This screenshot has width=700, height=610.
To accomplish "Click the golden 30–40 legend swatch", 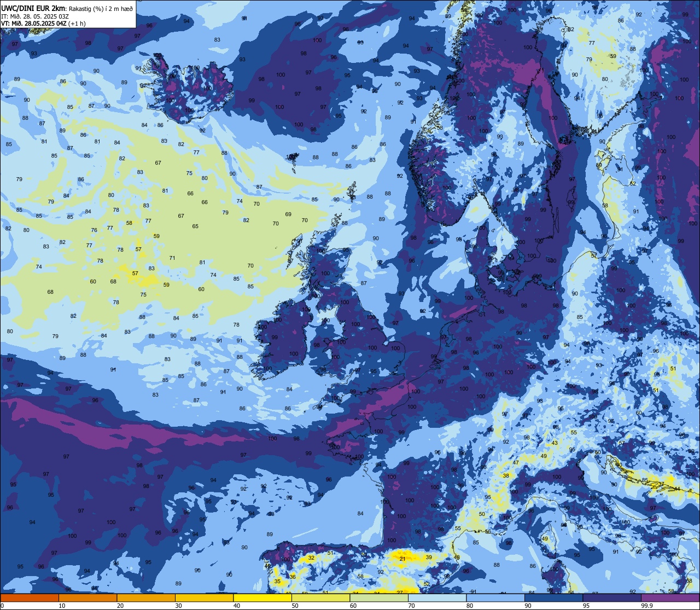I will pos(204,597).
